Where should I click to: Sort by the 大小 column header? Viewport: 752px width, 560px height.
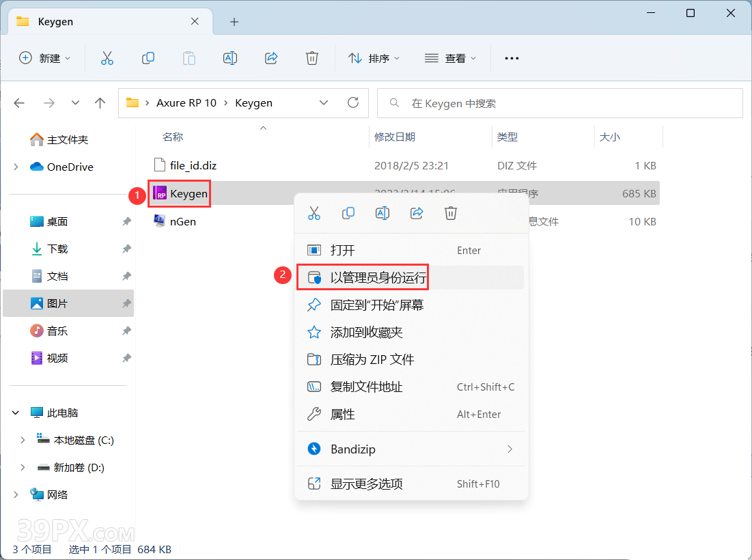tap(609, 137)
